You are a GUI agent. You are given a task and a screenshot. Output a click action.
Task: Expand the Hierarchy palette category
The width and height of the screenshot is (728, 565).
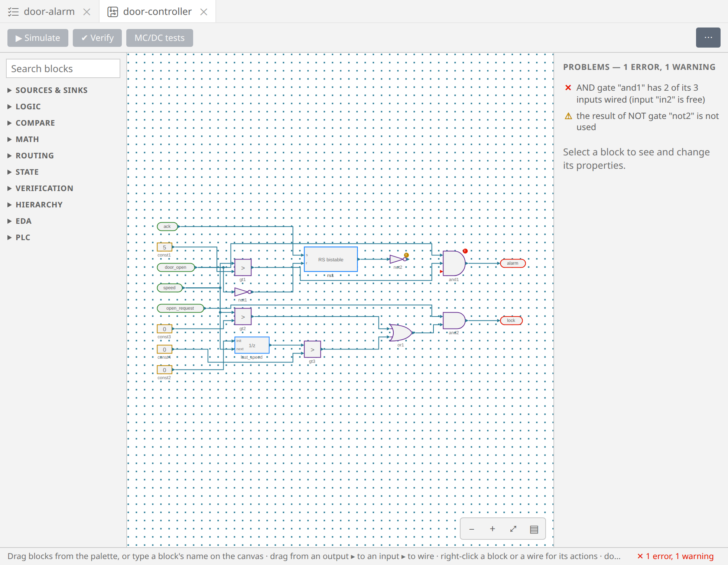[x=35, y=205]
